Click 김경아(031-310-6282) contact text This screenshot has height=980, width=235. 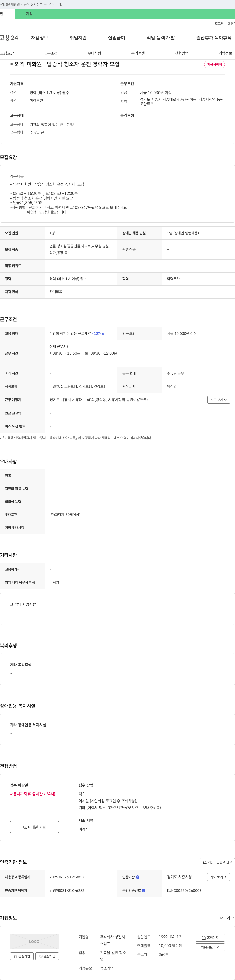[x=68, y=891]
